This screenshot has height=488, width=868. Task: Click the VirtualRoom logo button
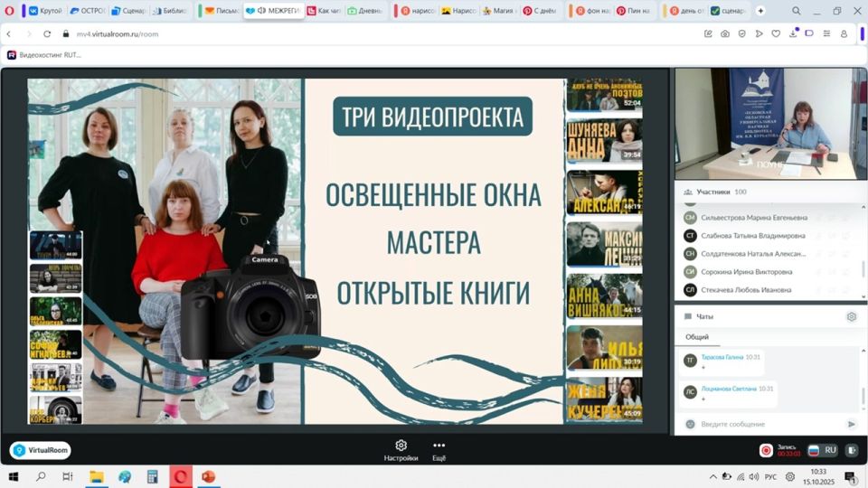tap(41, 450)
